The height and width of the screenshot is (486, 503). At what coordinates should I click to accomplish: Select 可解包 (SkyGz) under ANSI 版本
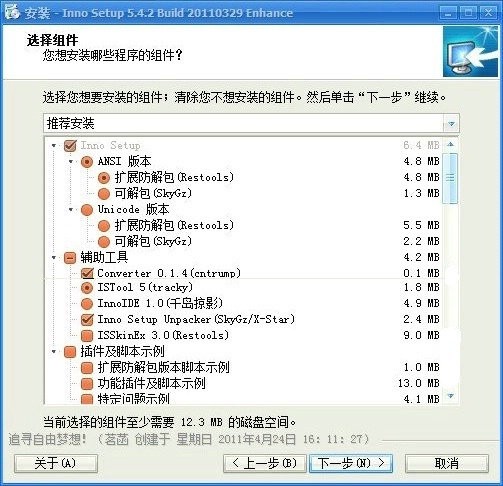pos(104,193)
